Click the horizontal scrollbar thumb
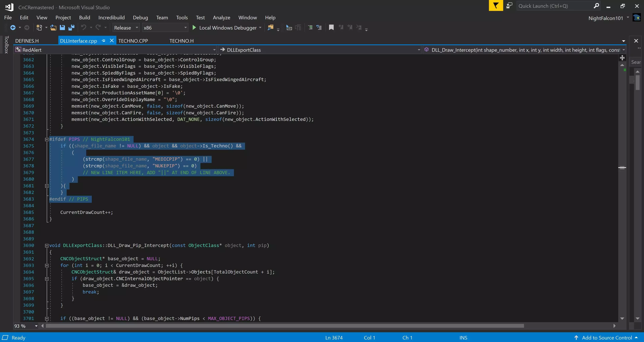Image resolution: width=644 pixels, height=342 pixels. 285,326
